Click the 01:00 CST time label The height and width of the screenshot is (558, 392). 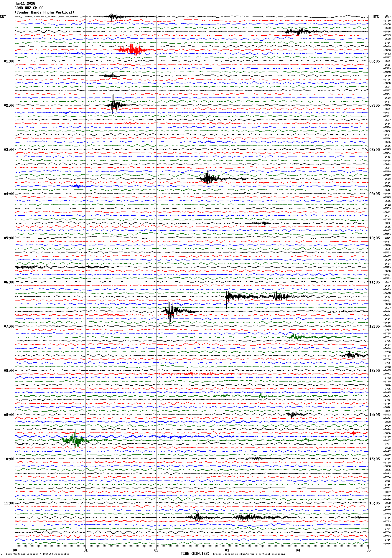coord(9,61)
